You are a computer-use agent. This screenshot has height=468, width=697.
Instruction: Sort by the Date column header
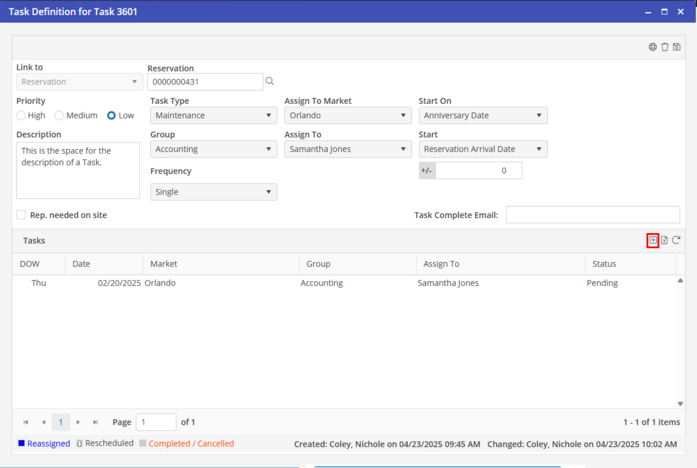tap(81, 264)
